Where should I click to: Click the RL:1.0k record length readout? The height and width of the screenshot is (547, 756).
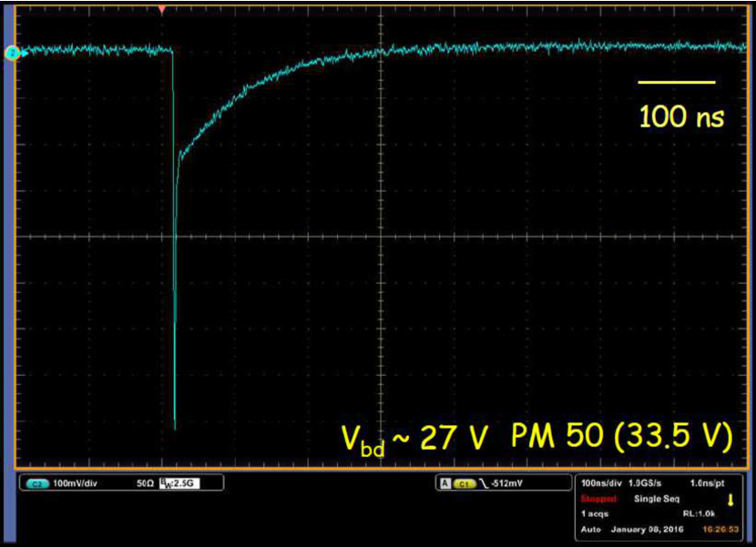[699, 513]
